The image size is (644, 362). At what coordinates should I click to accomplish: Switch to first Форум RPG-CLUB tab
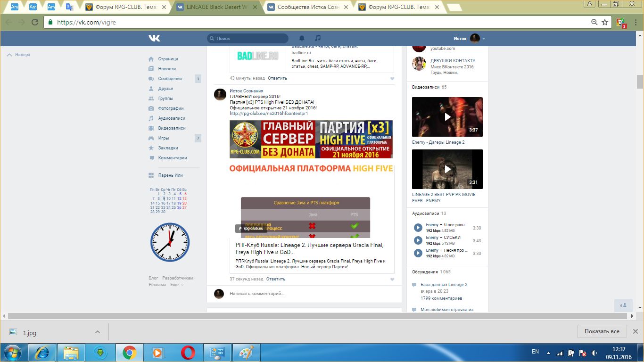click(126, 7)
